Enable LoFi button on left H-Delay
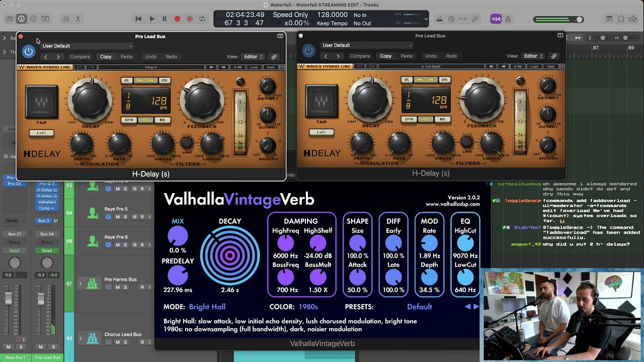Viewport: 644px width, 362px height. [x=41, y=133]
